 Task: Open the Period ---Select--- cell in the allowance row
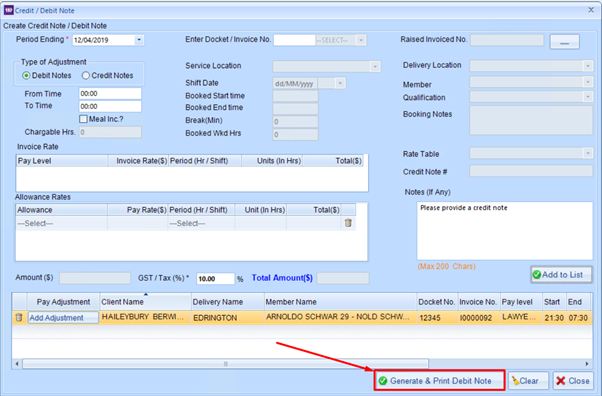coord(201,223)
